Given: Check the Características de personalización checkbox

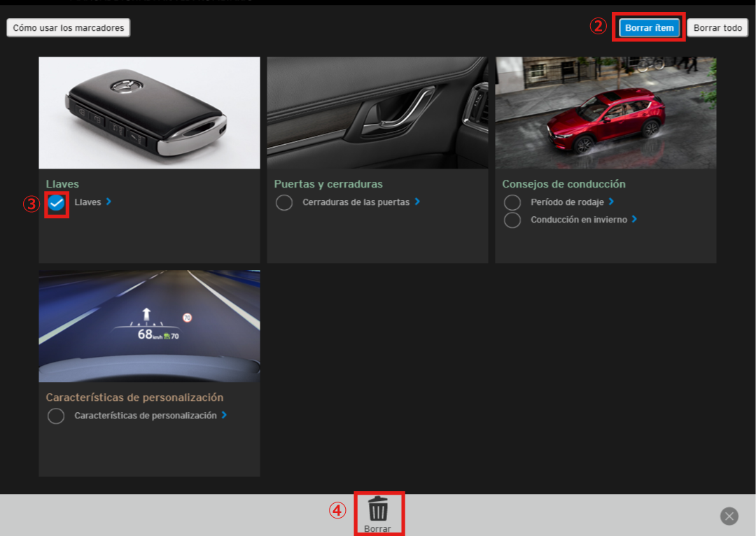Looking at the screenshot, I should tap(56, 416).
